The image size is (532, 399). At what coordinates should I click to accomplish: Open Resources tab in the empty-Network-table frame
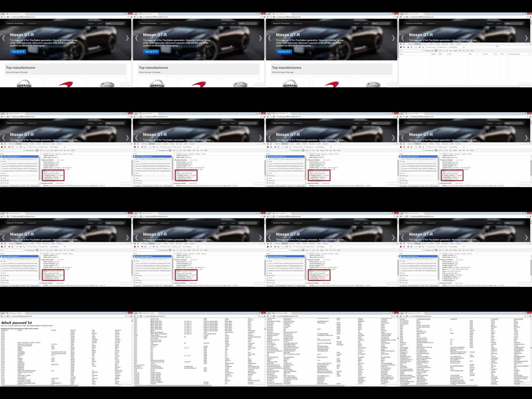pos(445,44)
